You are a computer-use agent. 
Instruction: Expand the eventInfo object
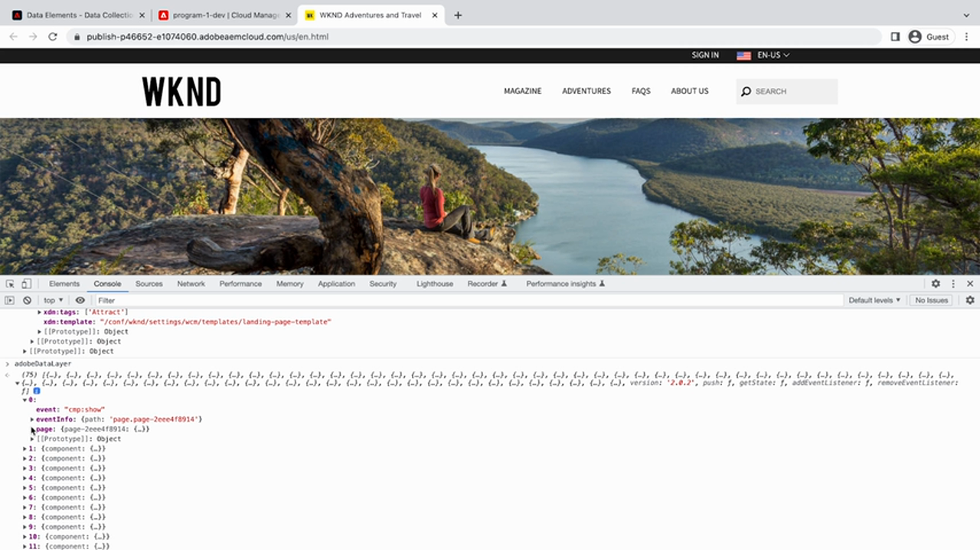[x=32, y=420]
